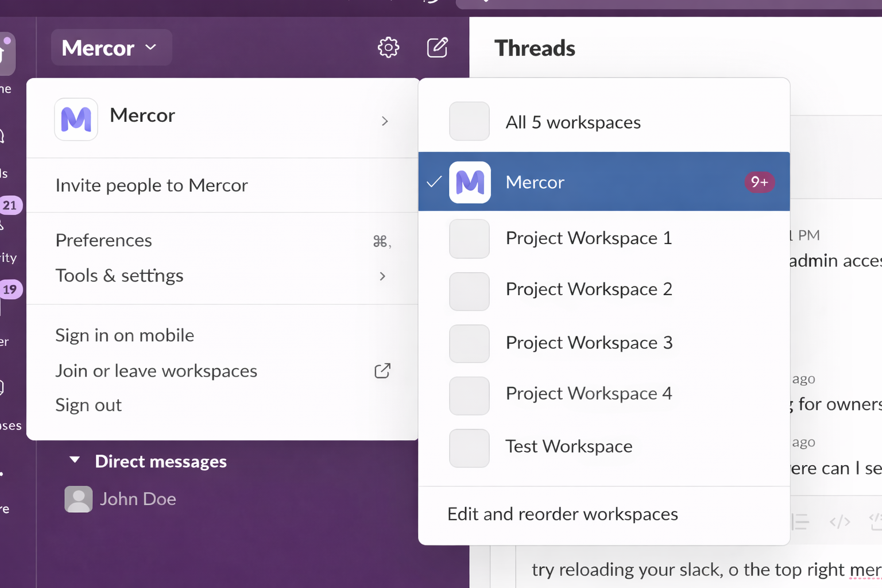Click the external link icon beside Join or leave workspaces

click(x=382, y=371)
